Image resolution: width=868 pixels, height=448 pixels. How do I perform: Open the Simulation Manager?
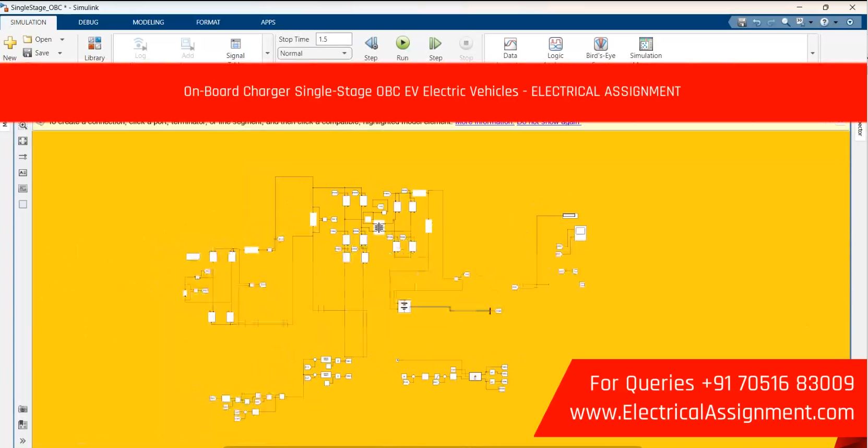[646, 48]
